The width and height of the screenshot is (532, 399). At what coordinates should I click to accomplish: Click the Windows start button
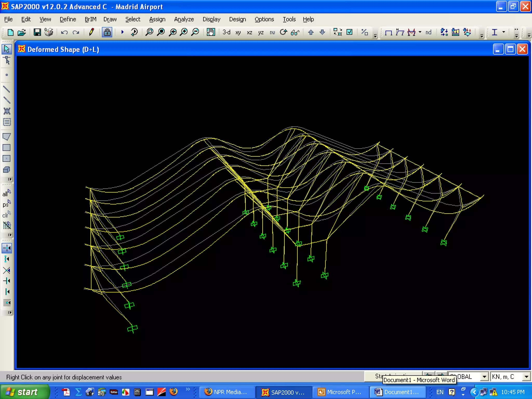25,392
